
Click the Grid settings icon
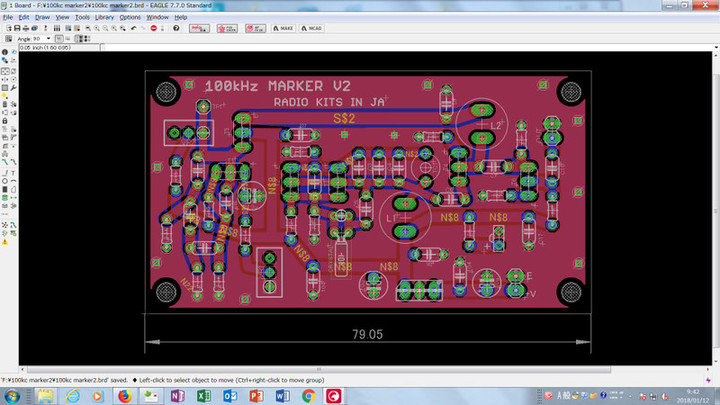[6, 39]
